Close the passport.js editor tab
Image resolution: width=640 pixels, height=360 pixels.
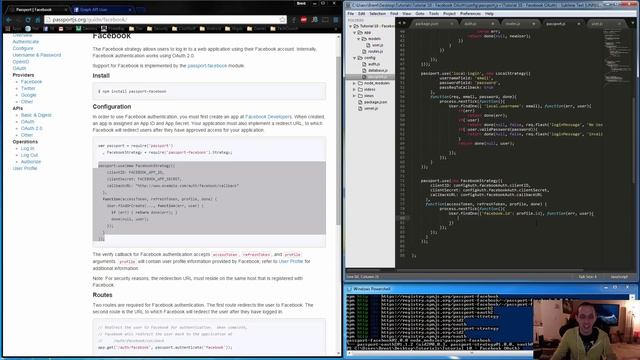point(578,24)
